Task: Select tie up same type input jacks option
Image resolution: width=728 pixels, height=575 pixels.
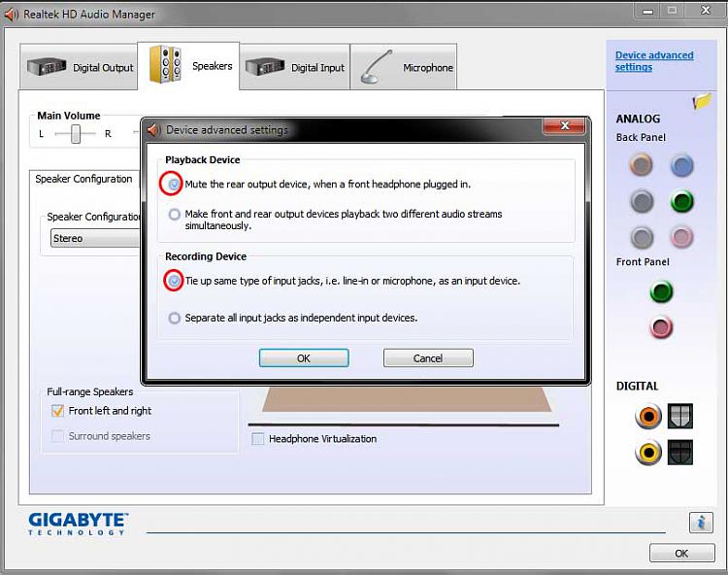Action: pos(174,281)
